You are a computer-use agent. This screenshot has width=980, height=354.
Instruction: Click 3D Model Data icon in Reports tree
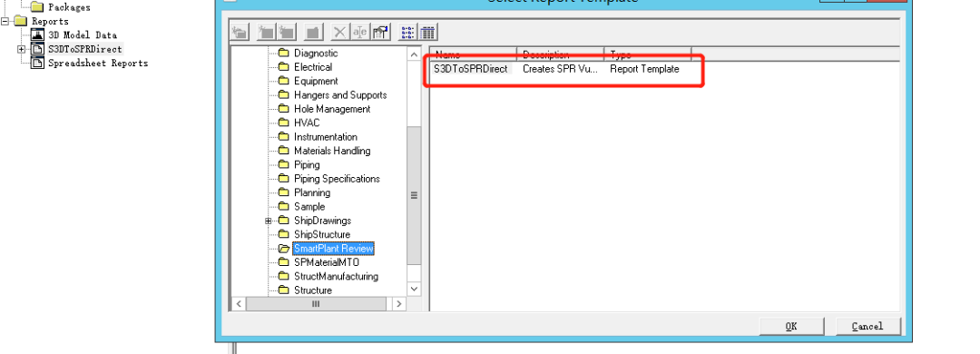tap(37, 35)
